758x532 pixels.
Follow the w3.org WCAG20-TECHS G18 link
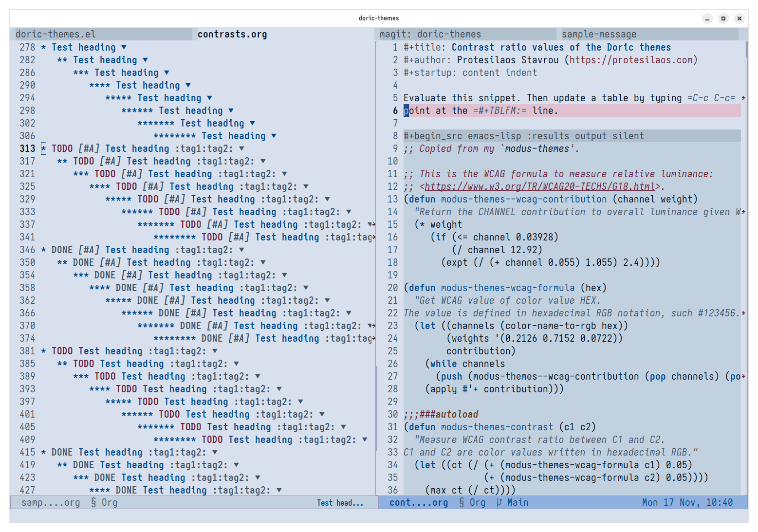(x=539, y=186)
